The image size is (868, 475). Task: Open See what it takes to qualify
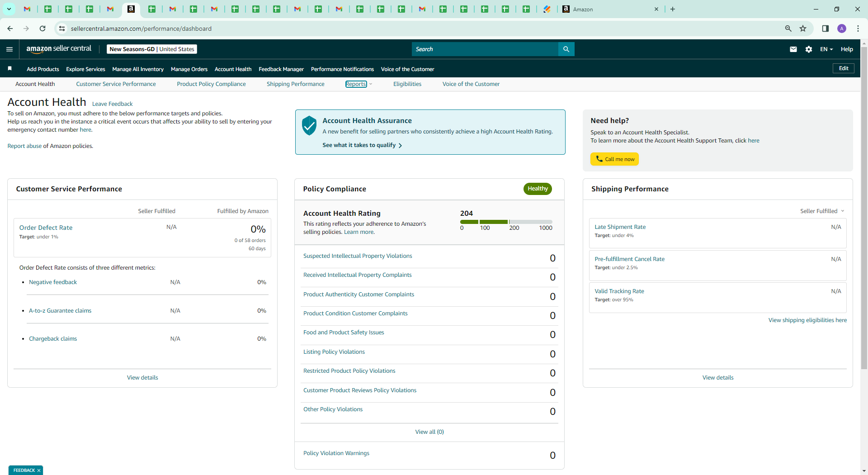click(362, 145)
